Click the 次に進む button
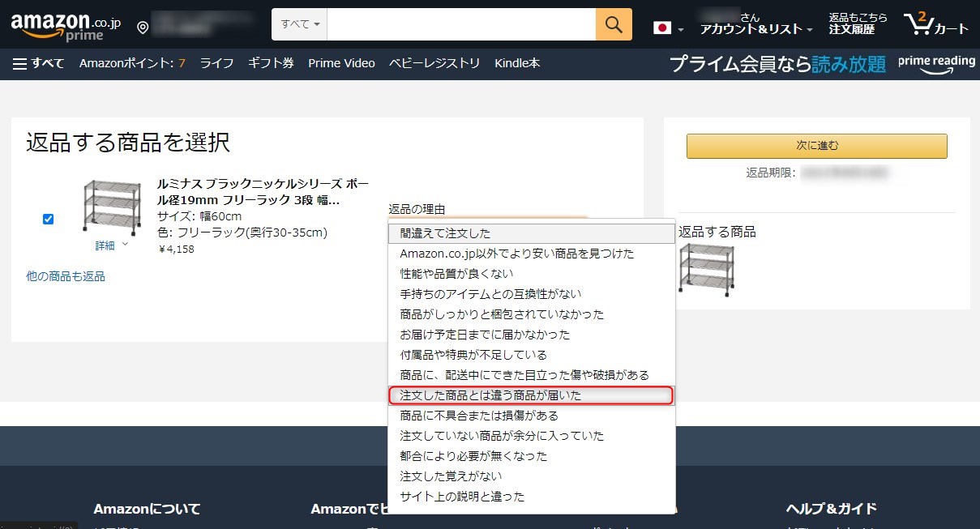This screenshot has height=529, width=980. [x=817, y=146]
